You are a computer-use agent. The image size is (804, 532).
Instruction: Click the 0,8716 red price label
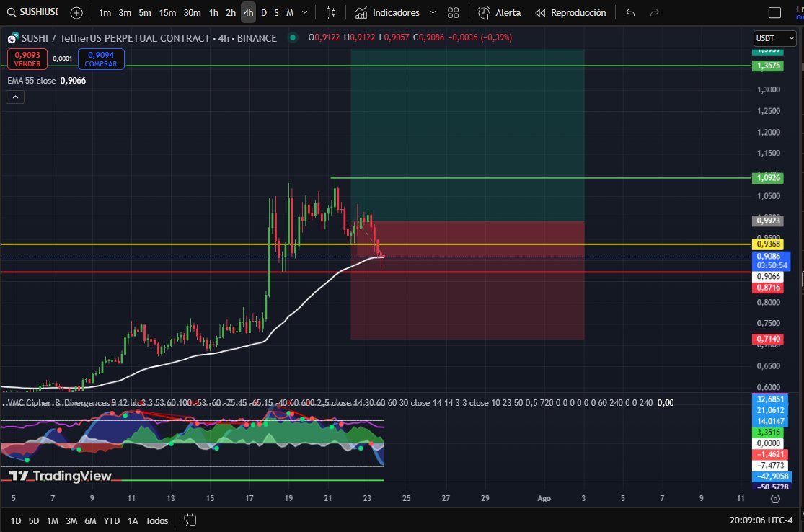click(768, 288)
